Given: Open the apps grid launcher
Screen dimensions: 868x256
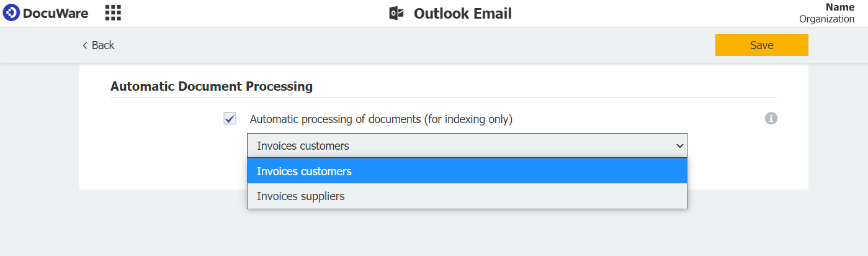Looking at the screenshot, I should point(113,13).
